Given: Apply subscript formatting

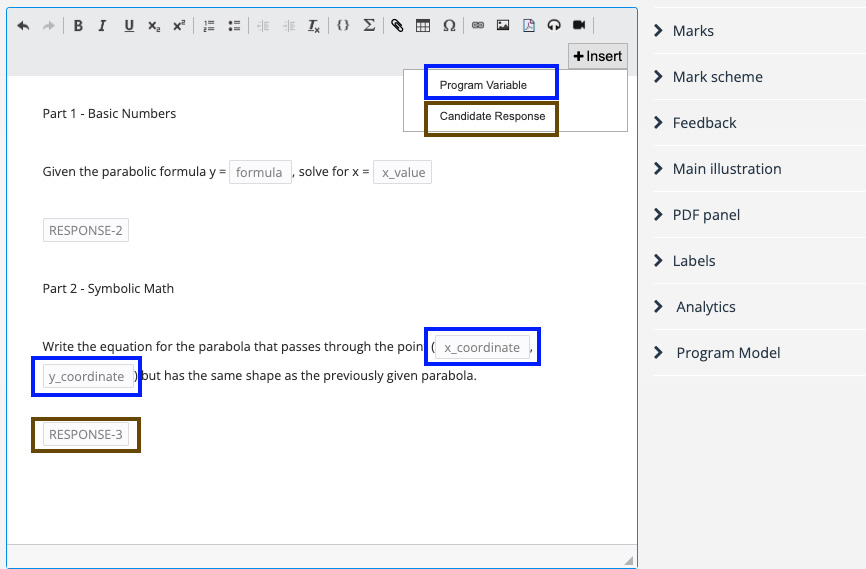Looking at the screenshot, I should [x=153, y=26].
